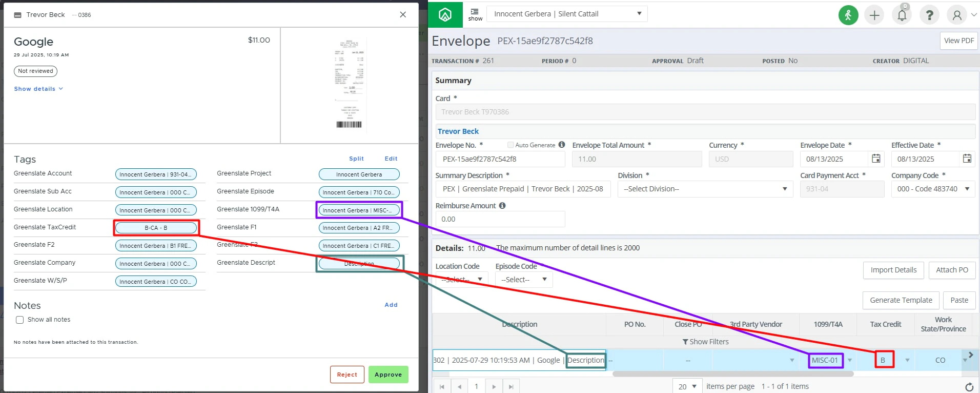Click the 1099/T4A column header
Viewport: 980px width, 393px height.
pyautogui.click(x=828, y=324)
